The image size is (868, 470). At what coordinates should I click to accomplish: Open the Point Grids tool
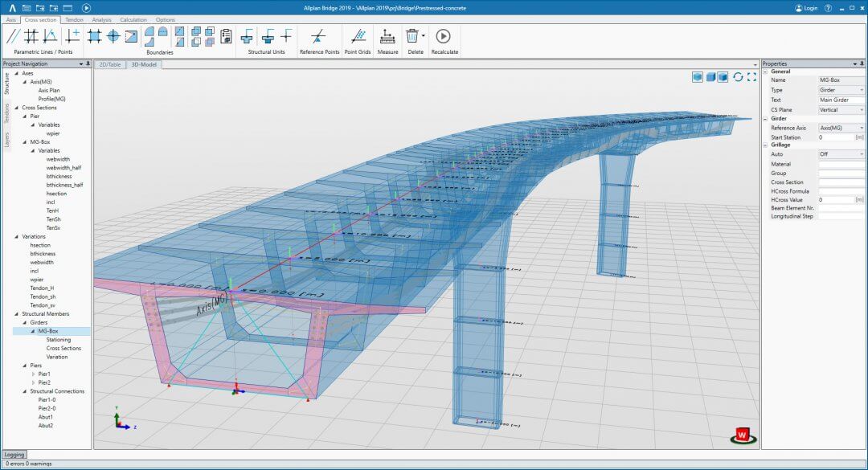pos(358,35)
